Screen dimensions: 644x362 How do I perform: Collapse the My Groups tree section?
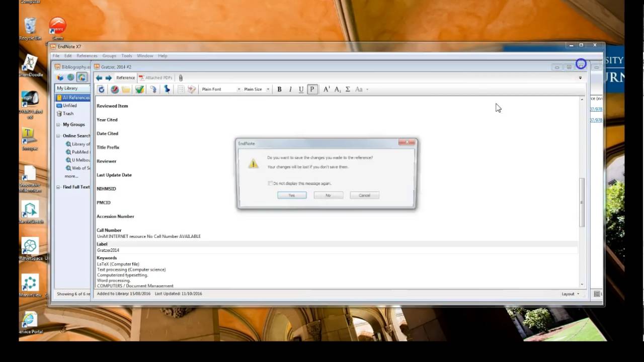click(58, 125)
